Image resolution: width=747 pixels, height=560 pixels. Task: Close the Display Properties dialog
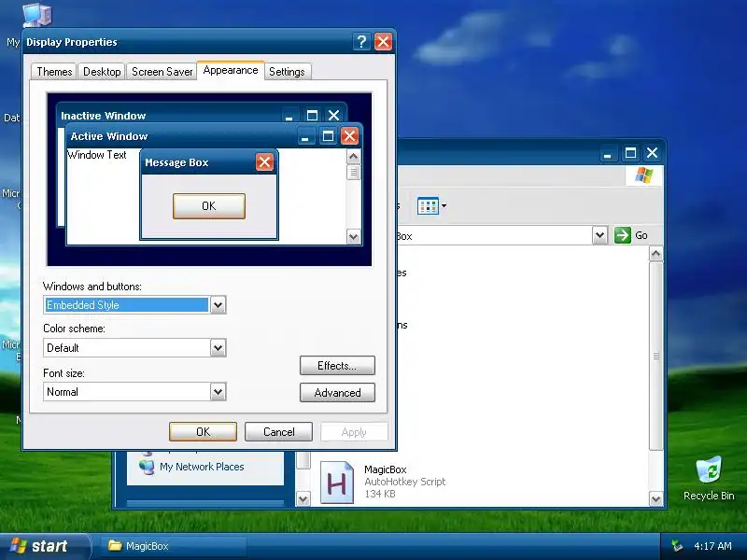click(383, 42)
